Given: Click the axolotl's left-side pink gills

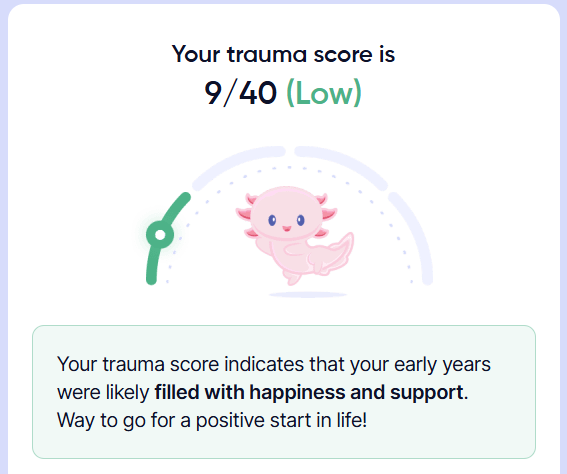Looking at the screenshot, I should coord(247,217).
